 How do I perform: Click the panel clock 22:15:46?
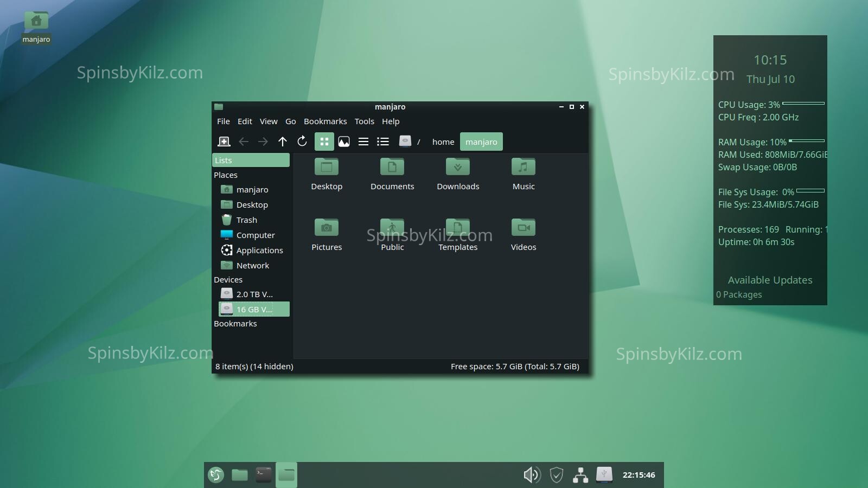(x=639, y=475)
